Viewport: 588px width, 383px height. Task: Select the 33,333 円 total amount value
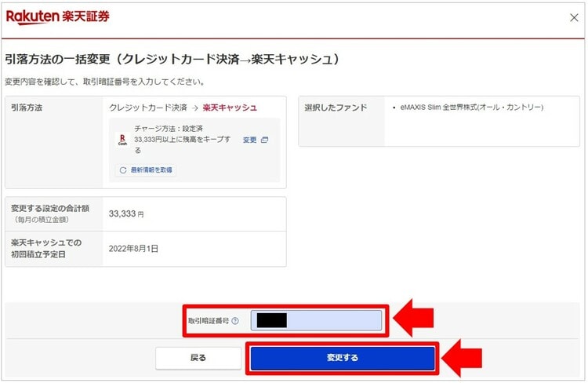pyautogui.click(x=126, y=214)
